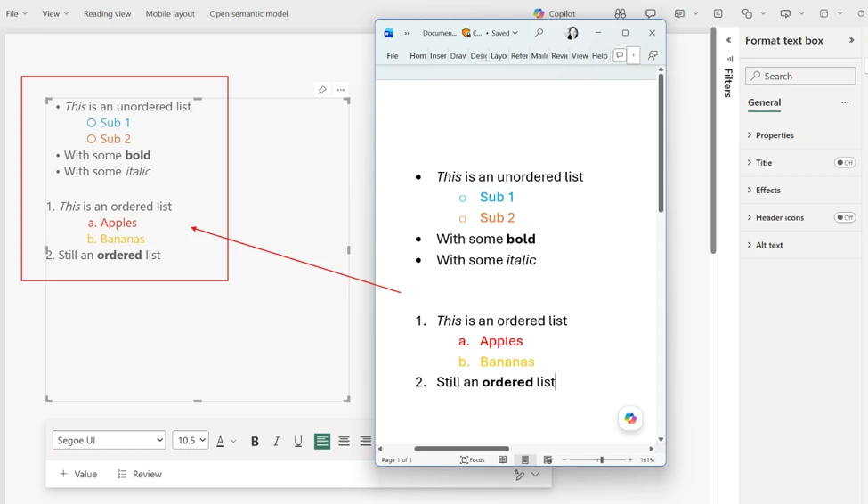Click the Word sharing person icon
This screenshot has height=504, width=868.
pos(653,55)
